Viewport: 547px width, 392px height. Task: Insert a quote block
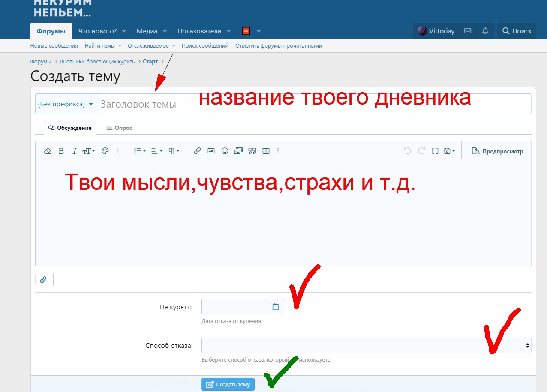click(x=252, y=150)
